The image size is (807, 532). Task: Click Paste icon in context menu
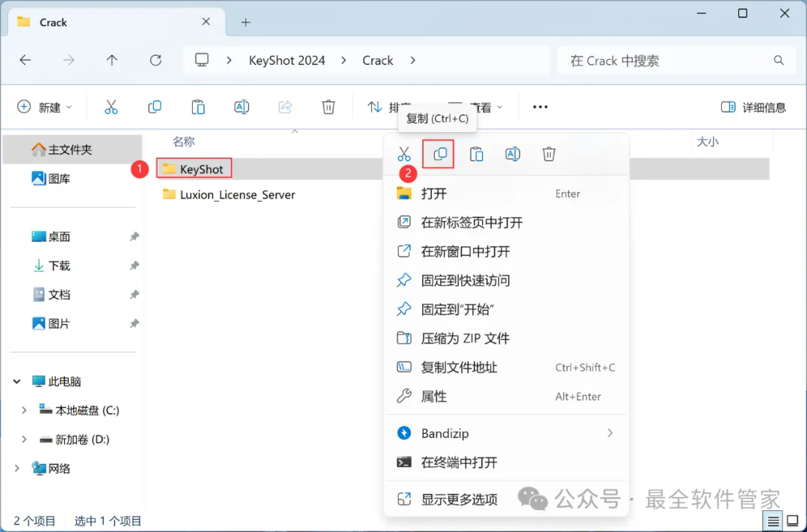click(x=477, y=154)
